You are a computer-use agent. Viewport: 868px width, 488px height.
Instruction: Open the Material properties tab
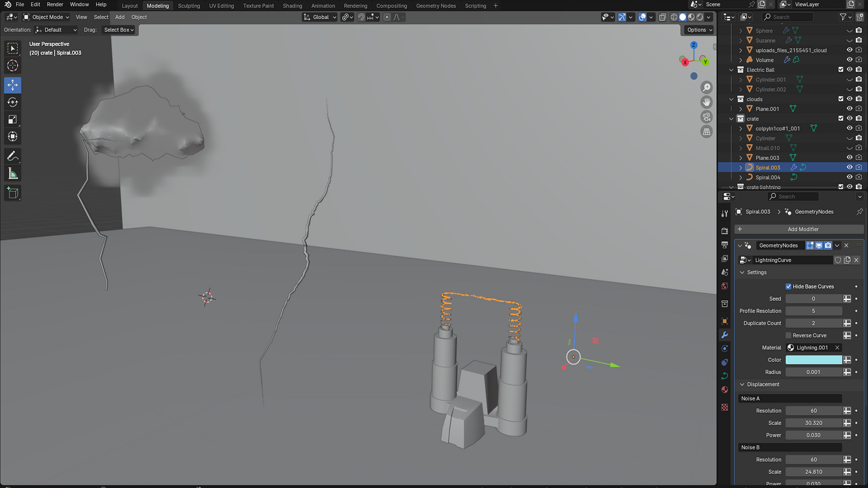[x=724, y=390]
